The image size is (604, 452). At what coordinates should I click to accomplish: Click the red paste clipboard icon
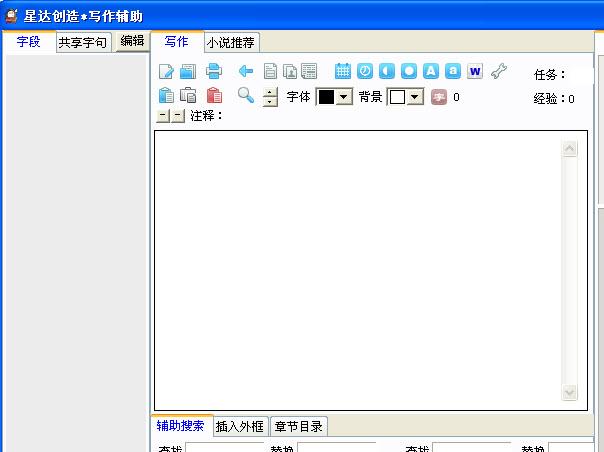tap(214, 96)
